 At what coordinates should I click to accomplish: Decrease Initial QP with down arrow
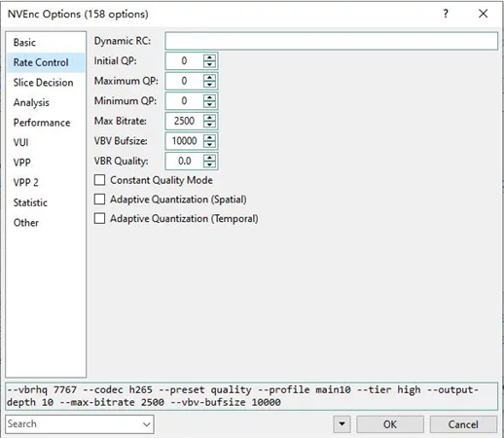(x=209, y=64)
